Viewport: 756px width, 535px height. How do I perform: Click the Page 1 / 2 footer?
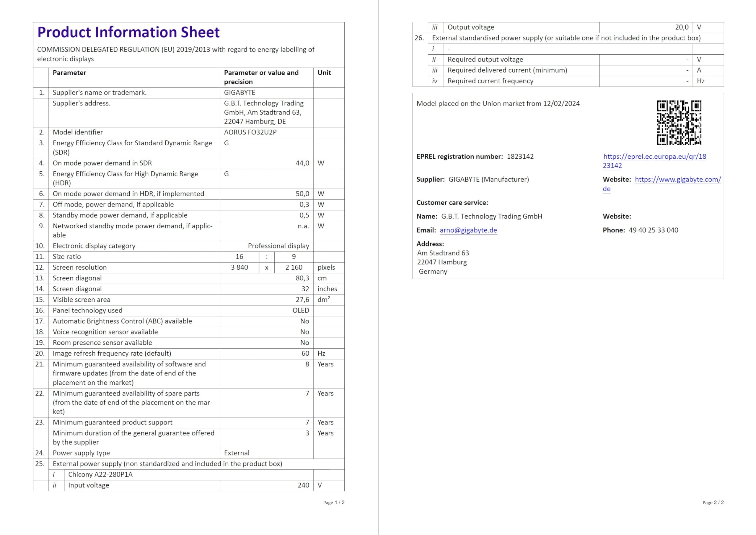tap(334, 503)
